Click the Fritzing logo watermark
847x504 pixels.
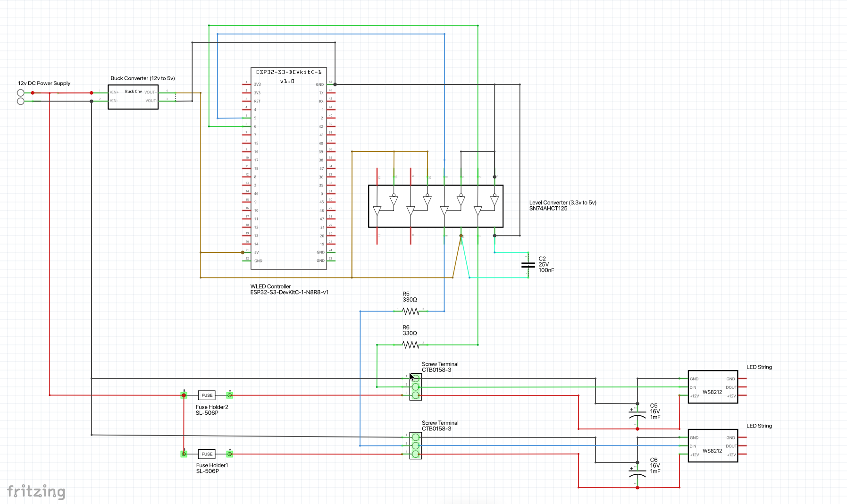point(36,491)
